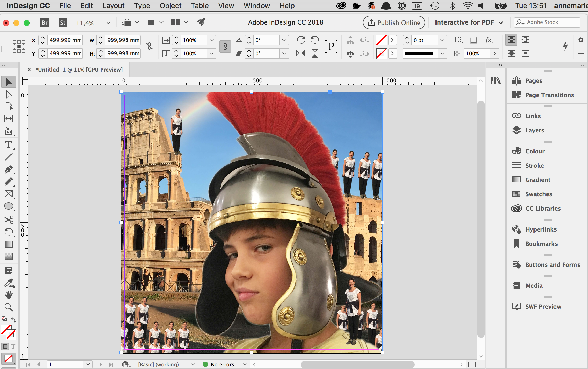Select the Zoom tool
The width and height of the screenshot is (588, 369).
[9, 307]
